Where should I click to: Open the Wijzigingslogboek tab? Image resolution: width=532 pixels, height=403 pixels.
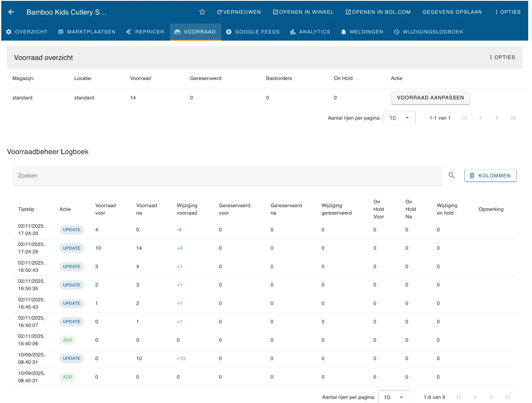point(428,32)
